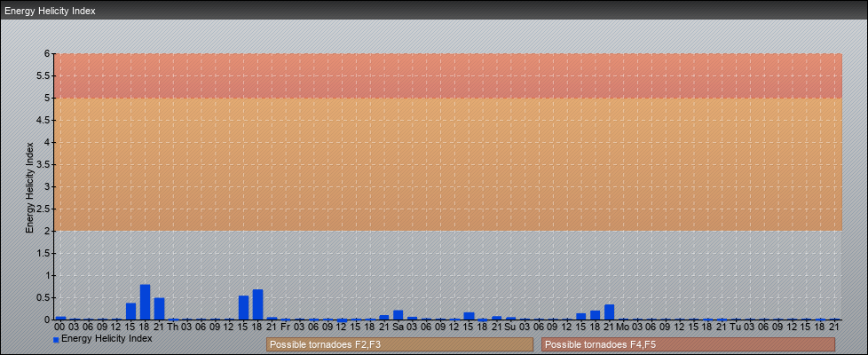Click the Sa day label on x-axis
Viewport: 868px width, 355px height.
398,327
